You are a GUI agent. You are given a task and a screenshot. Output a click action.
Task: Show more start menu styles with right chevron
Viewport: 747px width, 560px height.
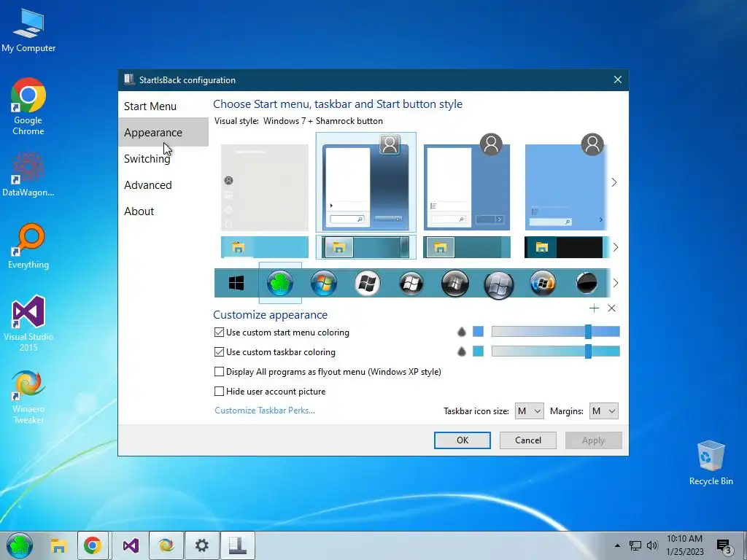coord(614,182)
